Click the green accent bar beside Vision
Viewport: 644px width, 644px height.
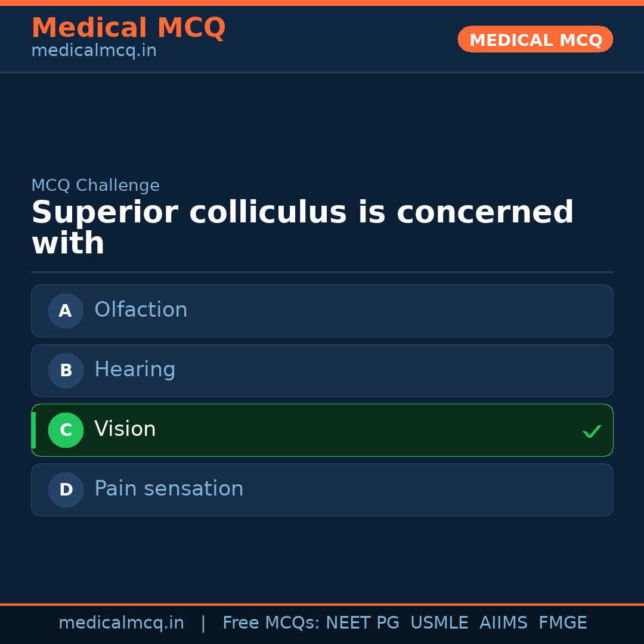[33, 430]
